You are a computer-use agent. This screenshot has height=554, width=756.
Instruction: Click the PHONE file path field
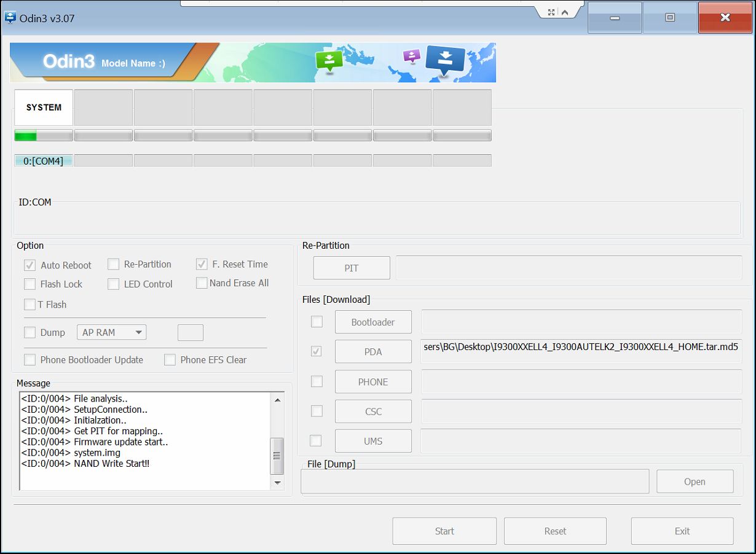click(581, 381)
